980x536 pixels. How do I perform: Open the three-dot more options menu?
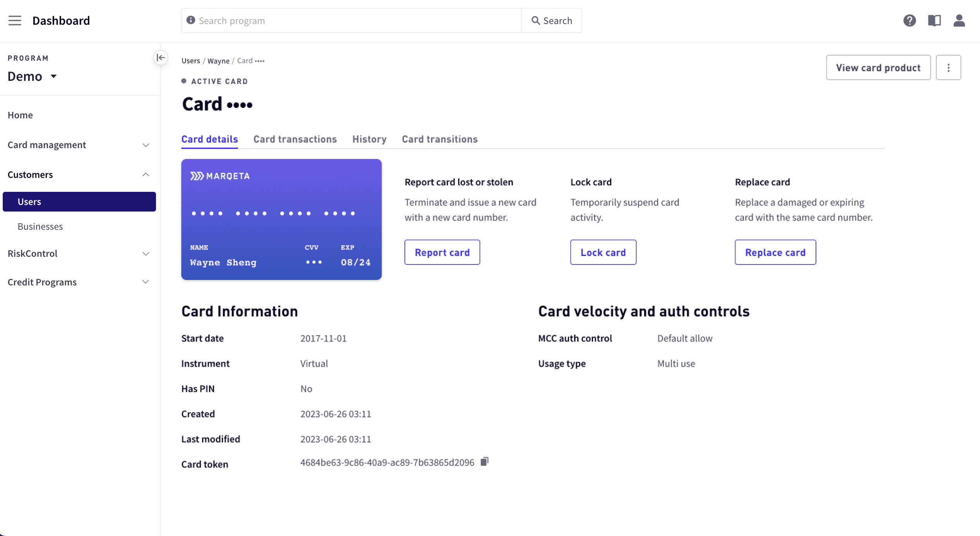(948, 68)
